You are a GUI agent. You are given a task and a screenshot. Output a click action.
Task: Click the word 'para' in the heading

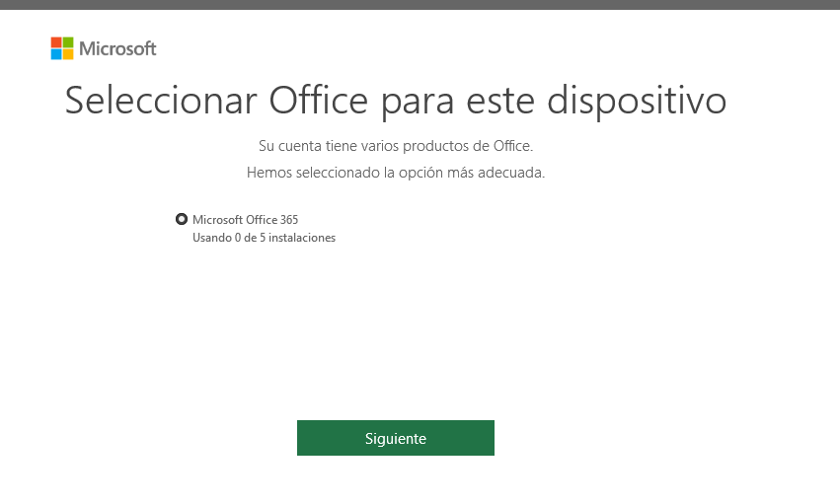coord(417,104)
